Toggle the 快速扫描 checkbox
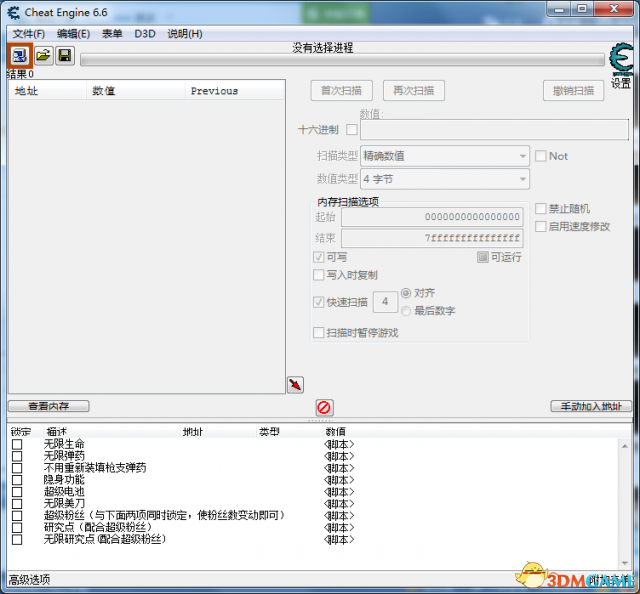The height and width of the screenshot is (594, 640). tap(318, 302)
